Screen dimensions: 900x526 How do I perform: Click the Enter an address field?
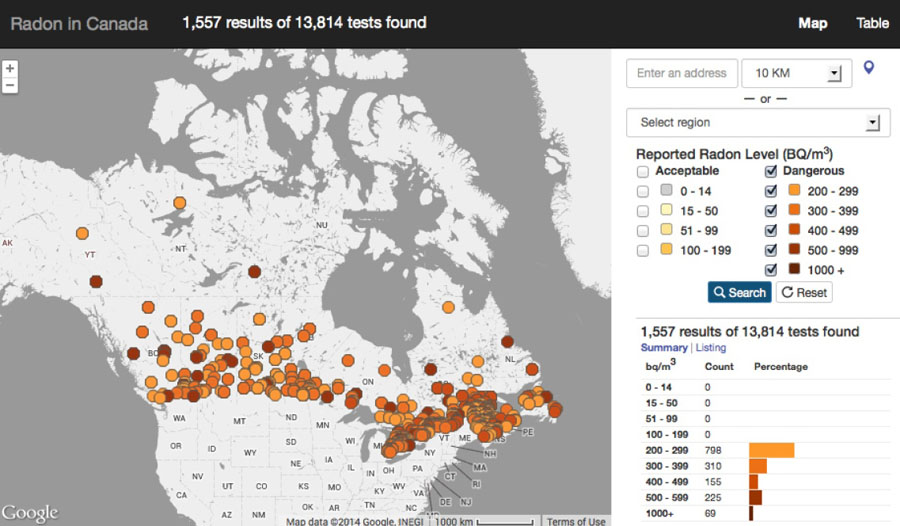[x=682, y=73]
